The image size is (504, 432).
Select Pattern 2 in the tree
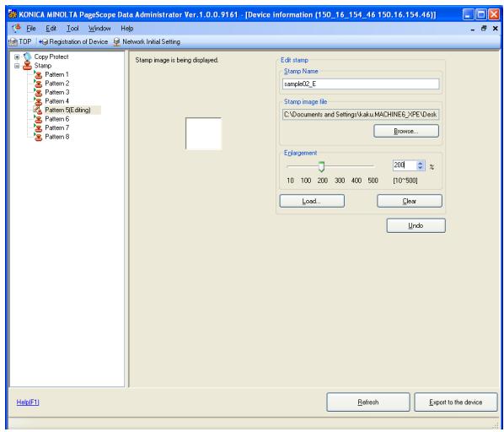[57, 84]
